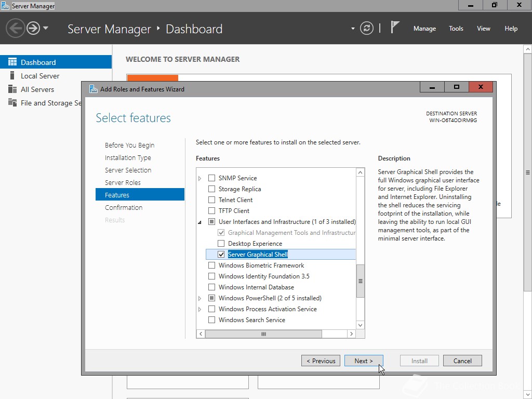Check the Windows Biometric Framework checkbox
The image size is (532, 399).
click(x=212, y=265)
